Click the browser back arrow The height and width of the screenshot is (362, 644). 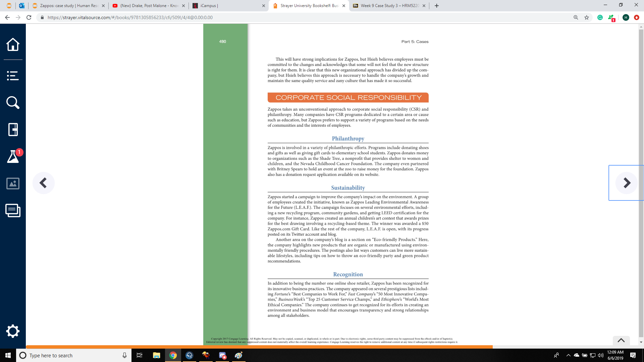click(7, 17)
